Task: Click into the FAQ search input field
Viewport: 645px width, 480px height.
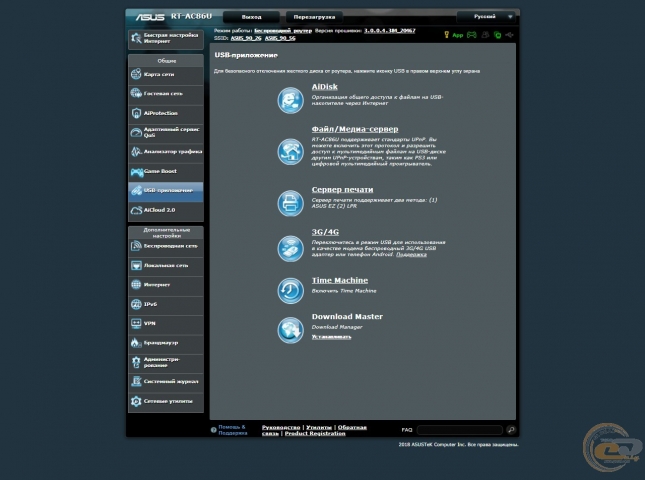Action: 459,430
